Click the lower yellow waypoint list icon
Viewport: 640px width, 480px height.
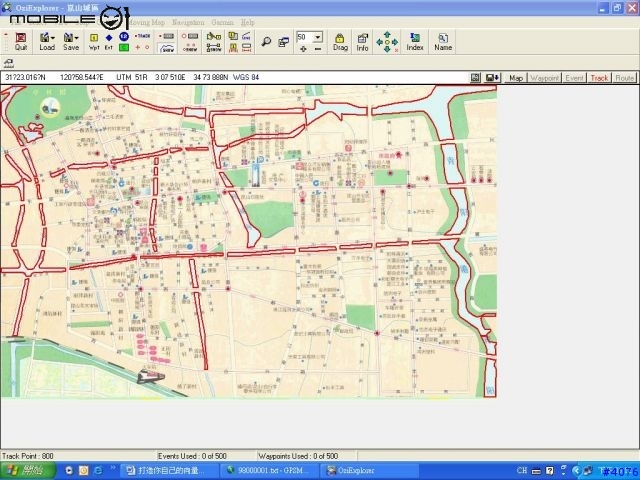pyautogui.click(x=233, y=48)
